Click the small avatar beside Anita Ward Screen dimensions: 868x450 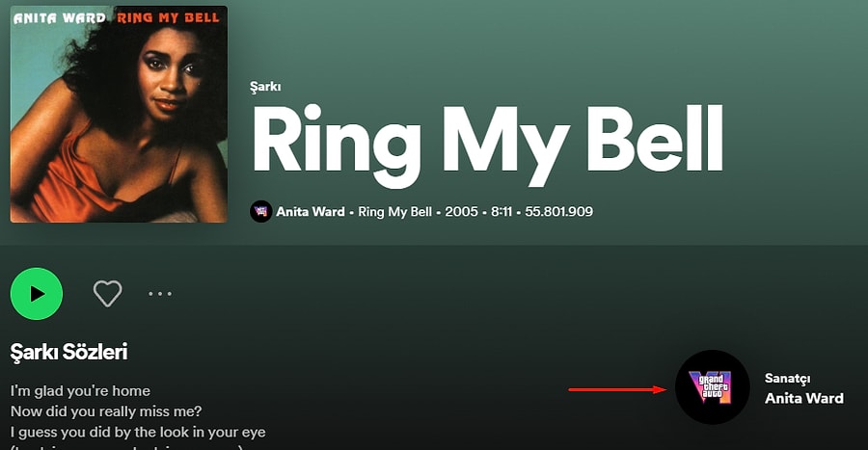click(x=260, y=212)
